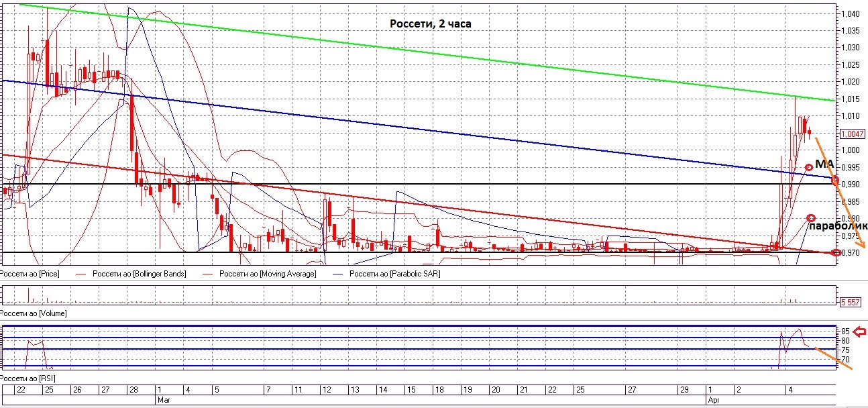Viewport: 868px width, 408px height.
Task: Click date label 29 on time axis
Action: (684, 390)
